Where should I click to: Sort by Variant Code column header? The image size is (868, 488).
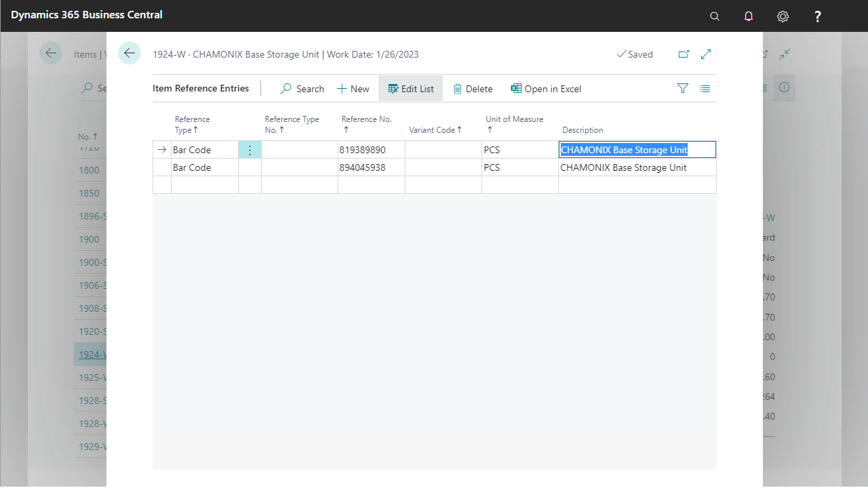(435, 130)
